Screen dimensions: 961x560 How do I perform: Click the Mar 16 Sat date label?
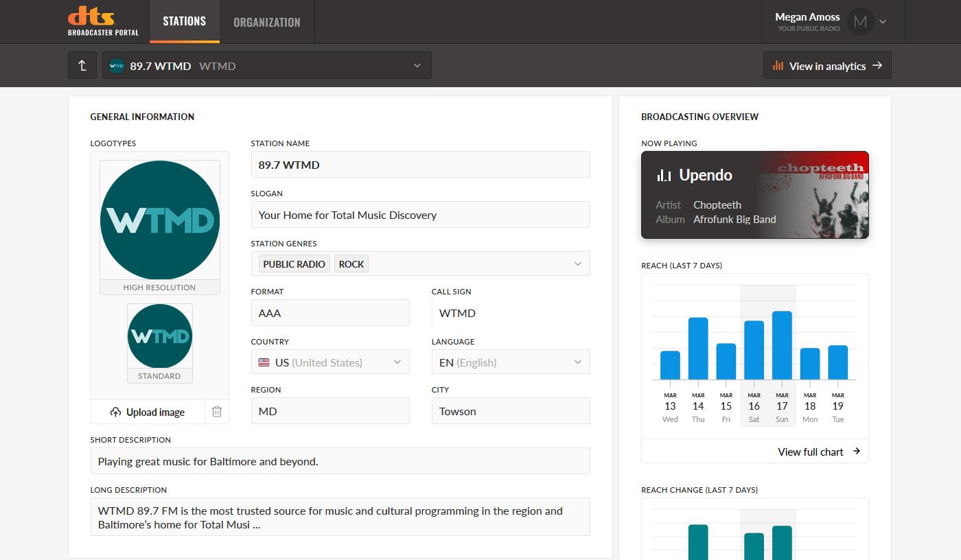coord(754,408)
